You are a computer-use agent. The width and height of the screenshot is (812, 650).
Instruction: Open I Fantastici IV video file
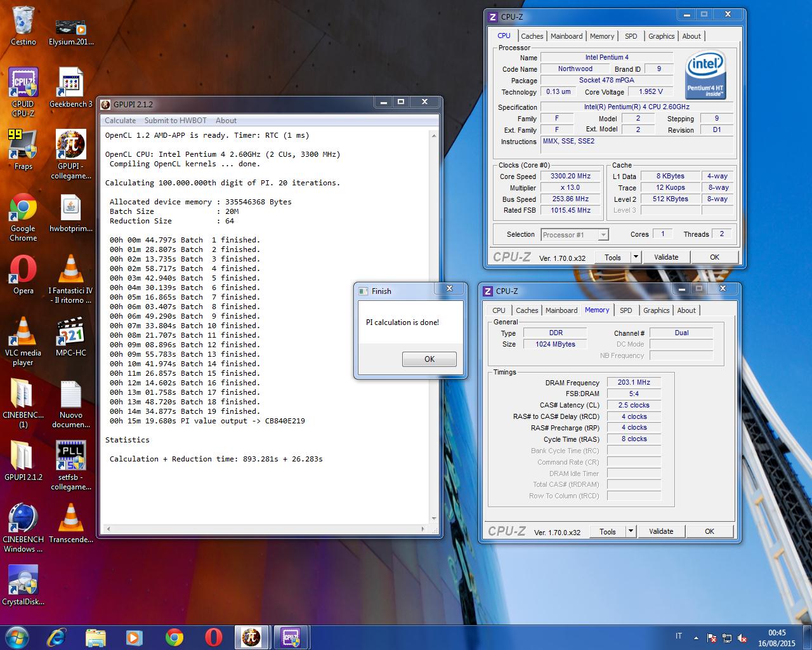71,279
